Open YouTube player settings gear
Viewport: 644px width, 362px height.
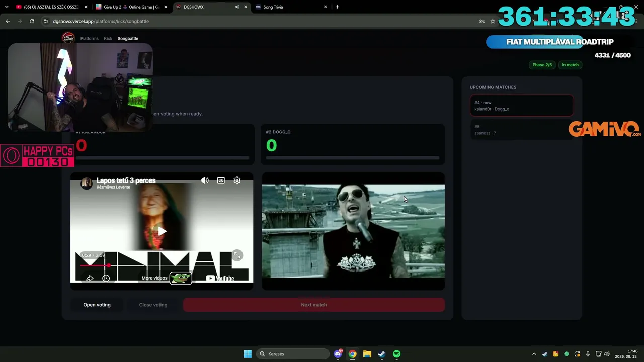[x=237, y=180]
